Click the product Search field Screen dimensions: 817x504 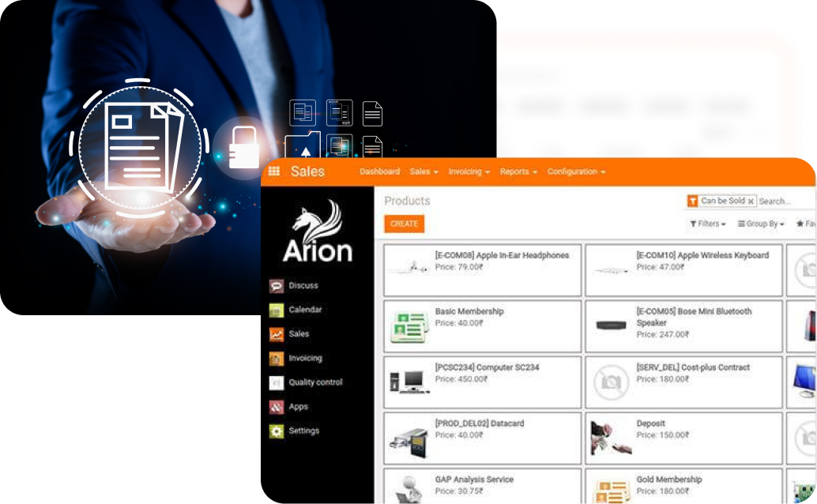click(x=785, y=201)
